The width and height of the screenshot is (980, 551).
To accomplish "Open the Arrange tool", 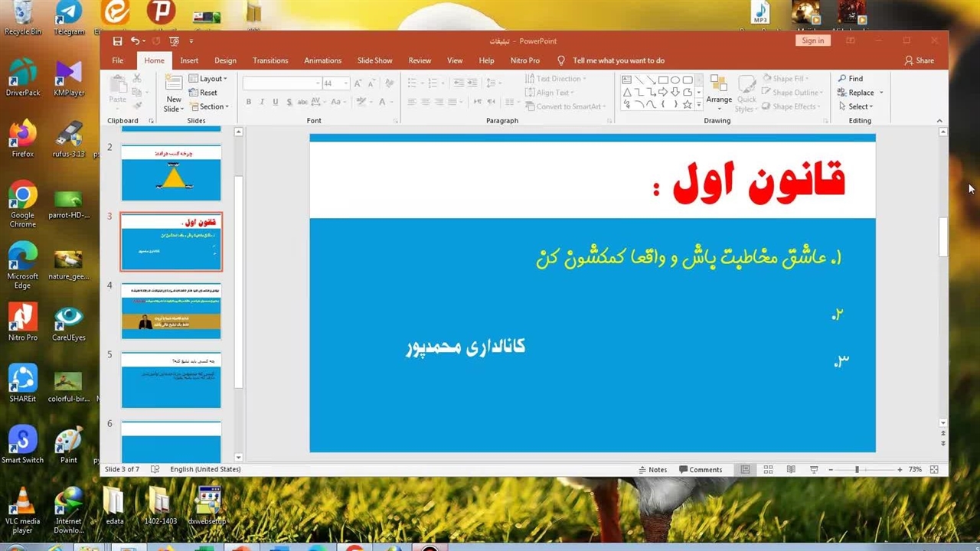I will [x=719, y=92].
